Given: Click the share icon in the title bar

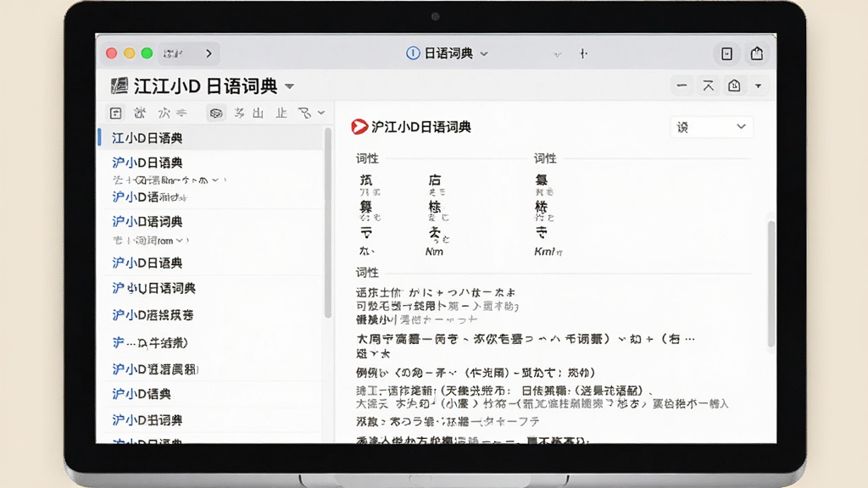Looking at the screenshot, I should (x=757, y=53).
